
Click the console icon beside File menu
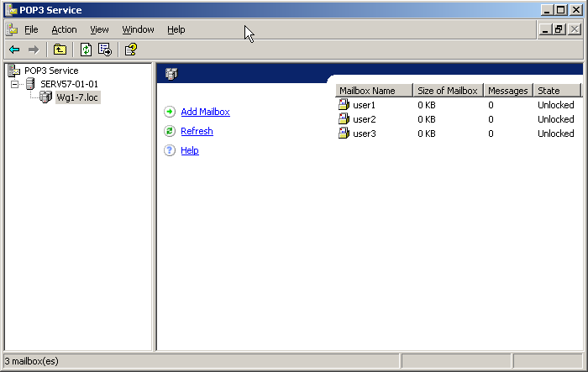[x=12, y=29]
